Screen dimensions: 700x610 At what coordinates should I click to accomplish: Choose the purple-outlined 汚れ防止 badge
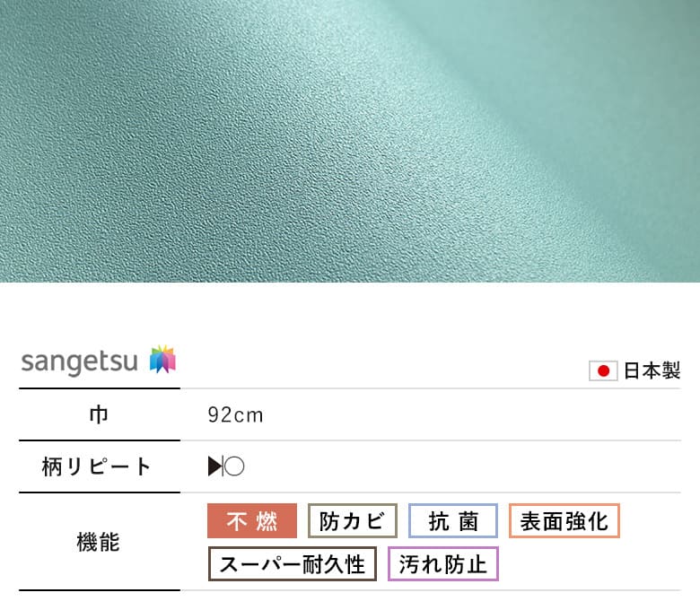[442, 564]
